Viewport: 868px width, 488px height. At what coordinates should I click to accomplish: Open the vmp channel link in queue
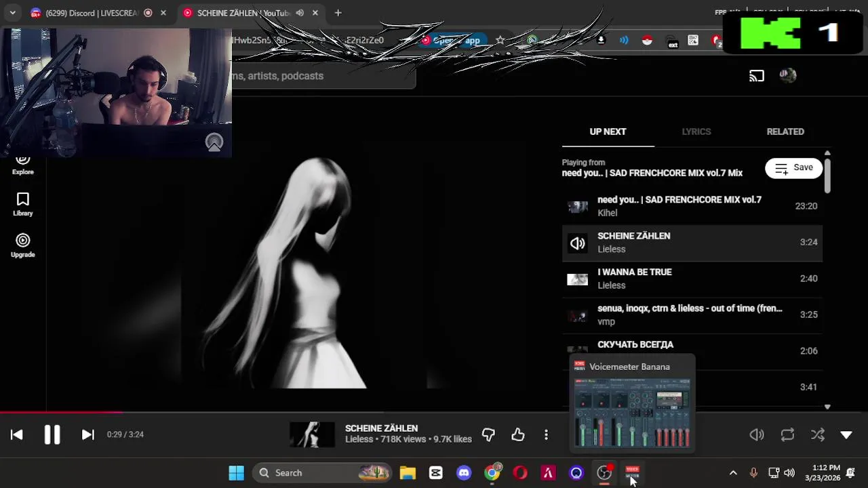click(x=606, y=322)
